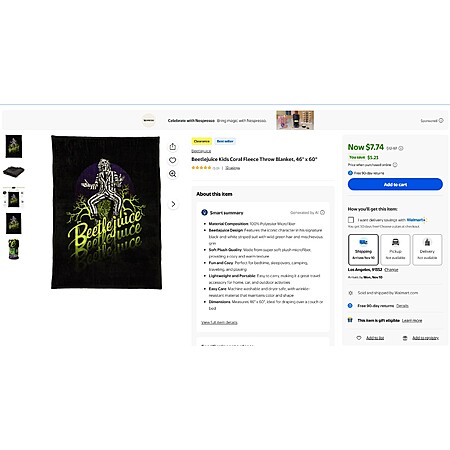The width and height of the screenshot is (450, 450).
Task: Click info icon after Price when purchased online
Action: click(395, 165)
